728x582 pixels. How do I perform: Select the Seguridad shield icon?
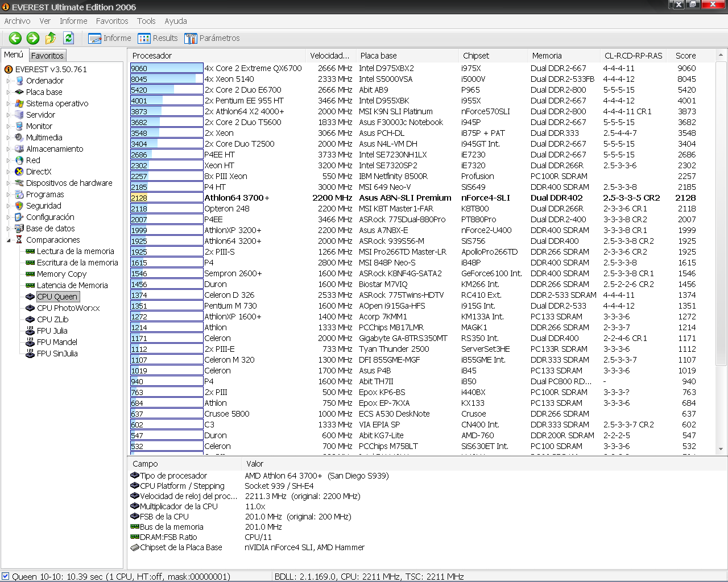coord(19,206)
